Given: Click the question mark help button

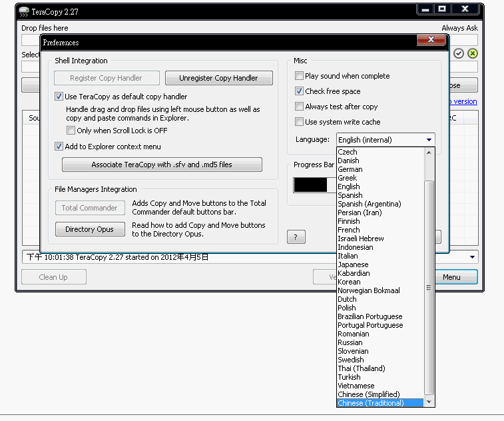Looking at the screenshot, I should [x=296, y=237].
